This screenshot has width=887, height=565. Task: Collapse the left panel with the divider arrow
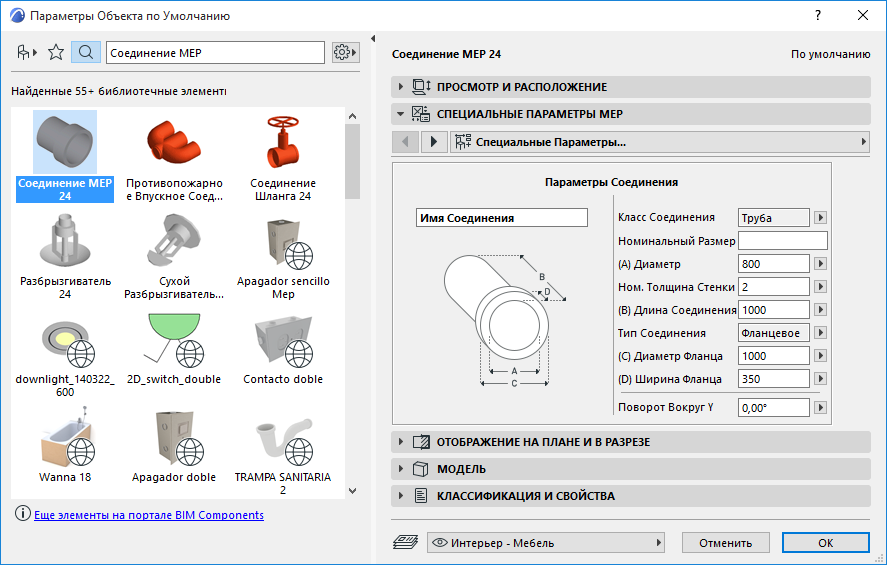pos(373,38)
